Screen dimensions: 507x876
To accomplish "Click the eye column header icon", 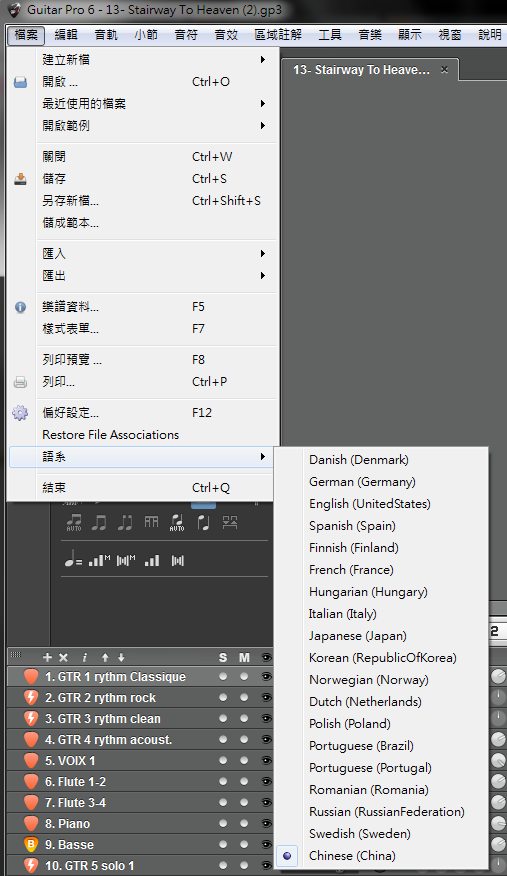I will coord(266,658).
